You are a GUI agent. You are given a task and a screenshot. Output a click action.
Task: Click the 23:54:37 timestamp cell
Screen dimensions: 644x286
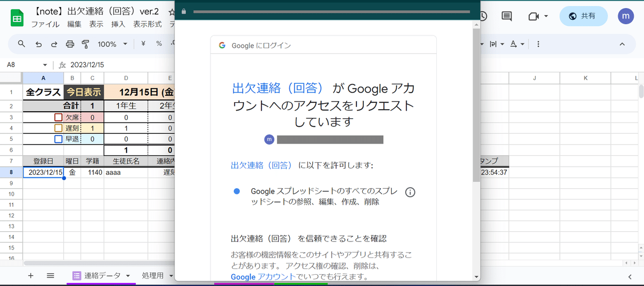point(494,173)
